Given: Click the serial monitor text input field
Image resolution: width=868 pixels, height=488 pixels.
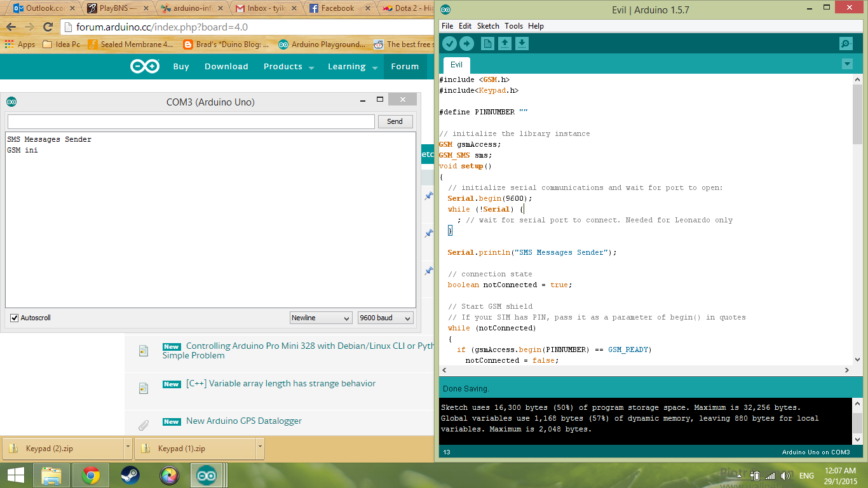Looking at the screenshot, I should pos(191,121).
